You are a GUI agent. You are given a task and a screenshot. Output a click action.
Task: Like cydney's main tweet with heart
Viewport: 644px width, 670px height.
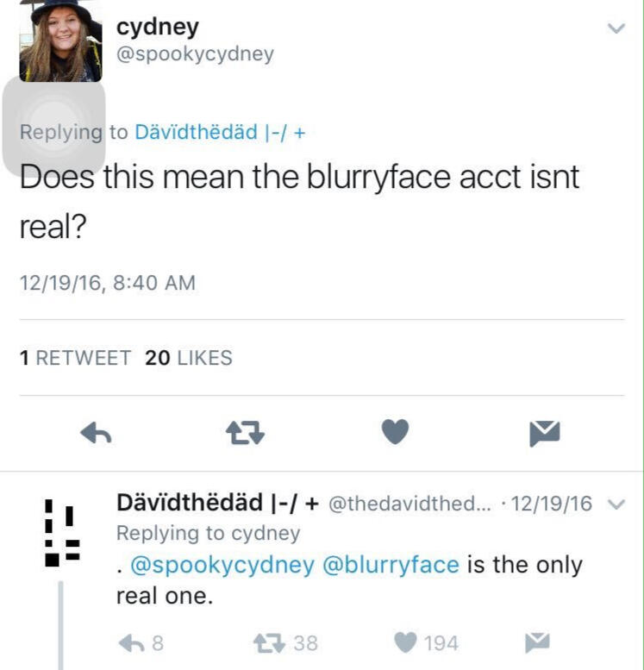394,432
